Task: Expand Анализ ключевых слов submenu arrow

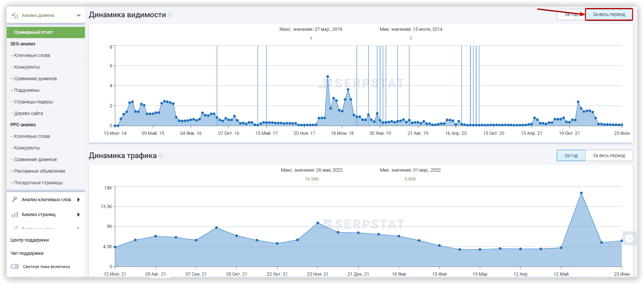Action: 79,199
